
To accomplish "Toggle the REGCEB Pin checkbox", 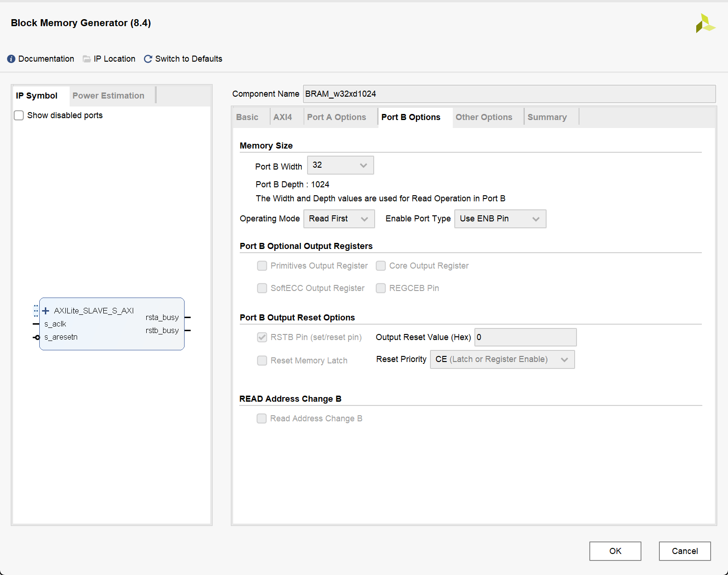I will (381, 288).
